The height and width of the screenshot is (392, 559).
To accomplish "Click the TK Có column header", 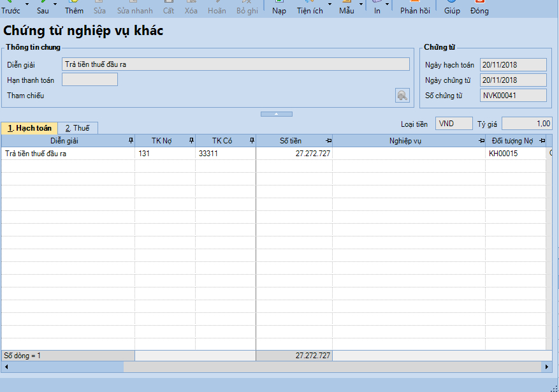I will tap(221, 140).
